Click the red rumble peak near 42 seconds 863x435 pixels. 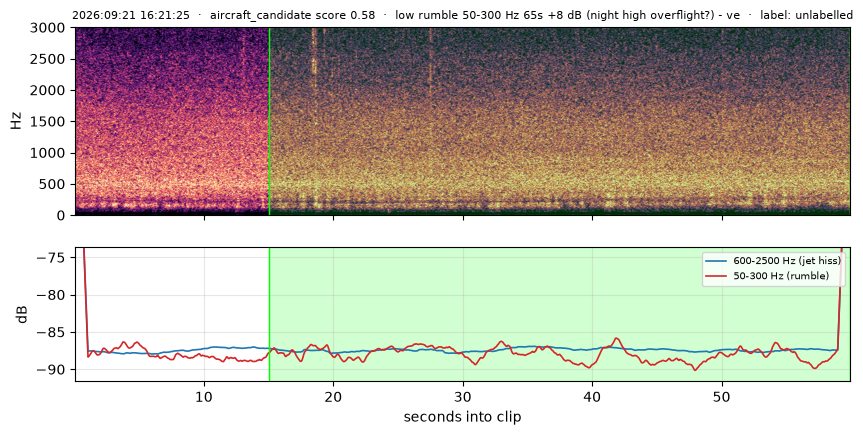pyautogui.click(x=616, y=339)
